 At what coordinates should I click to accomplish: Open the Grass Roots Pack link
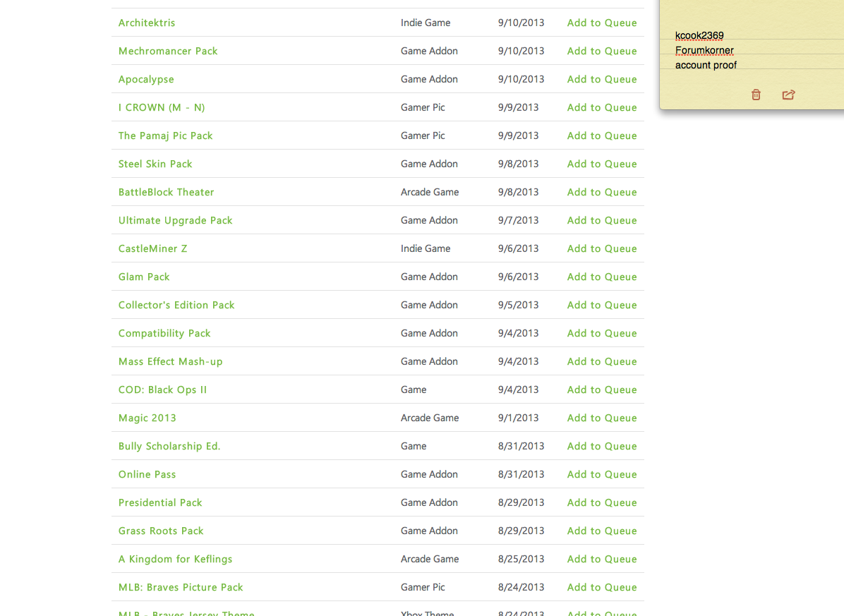[x=161, y=531]
